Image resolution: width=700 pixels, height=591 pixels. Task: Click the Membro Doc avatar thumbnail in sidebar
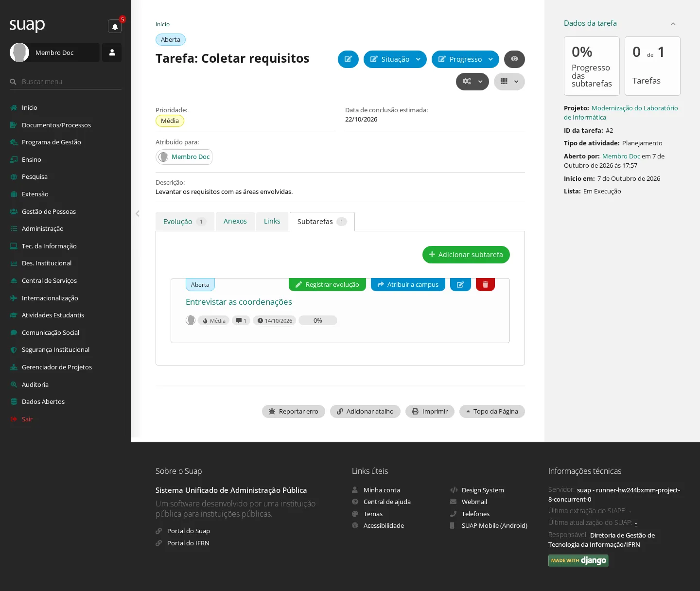click(19, 52)
